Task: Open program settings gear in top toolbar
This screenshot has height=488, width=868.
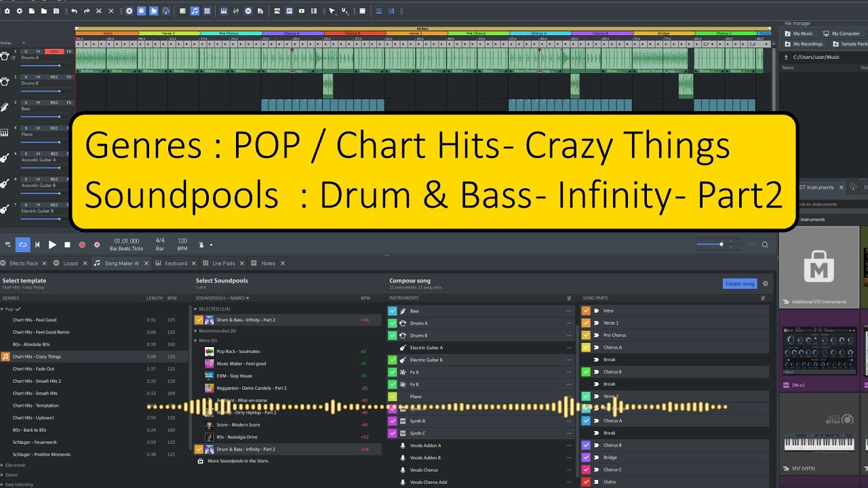Action: 19,11
